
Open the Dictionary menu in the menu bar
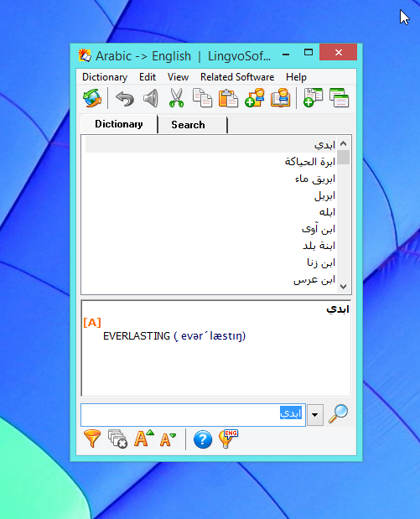click(105, 77)
